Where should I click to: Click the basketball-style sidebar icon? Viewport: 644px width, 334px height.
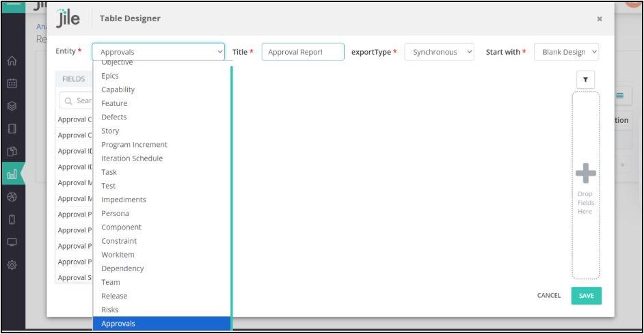tap(12, 197)
